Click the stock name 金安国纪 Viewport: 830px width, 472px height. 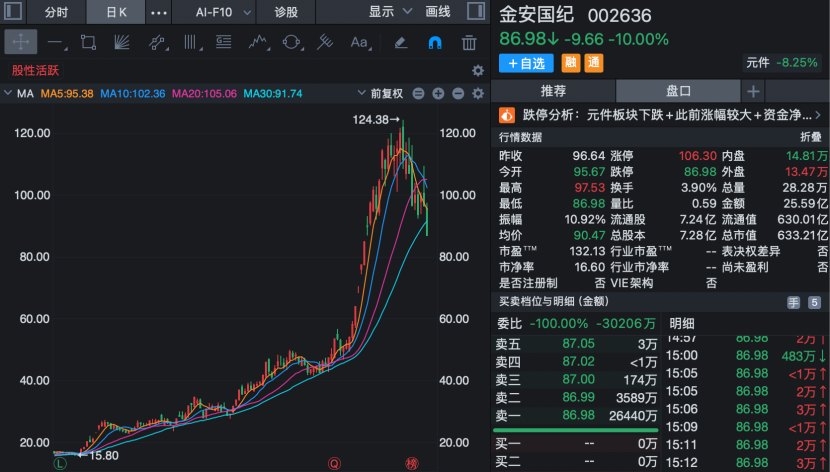point(536,15)
